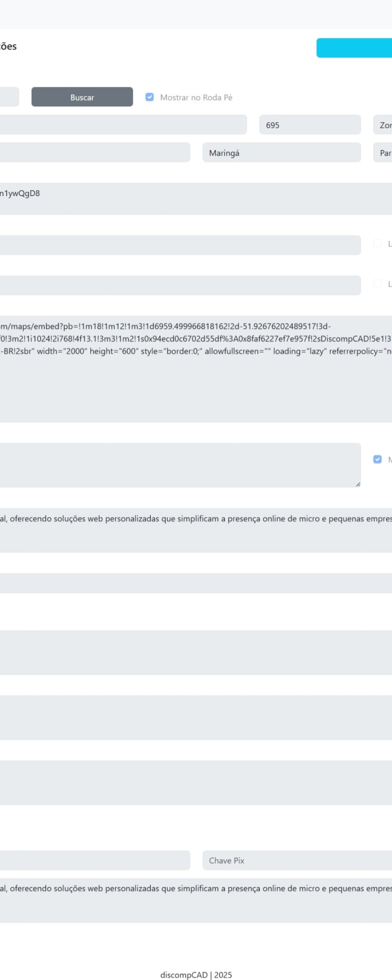The image size is (392, 980).
Task: Tick the second unchecked 'L' checkbox
Action: (377, 283)
